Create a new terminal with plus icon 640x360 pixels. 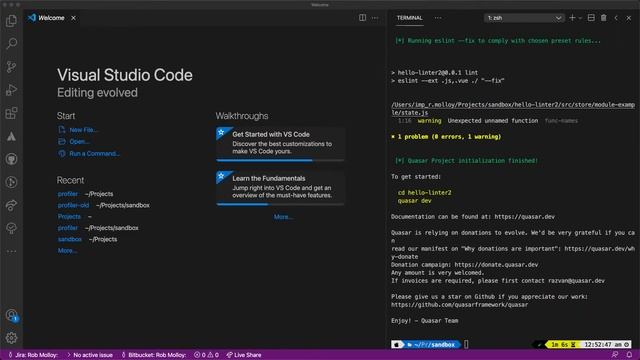(x=572, y=18)
